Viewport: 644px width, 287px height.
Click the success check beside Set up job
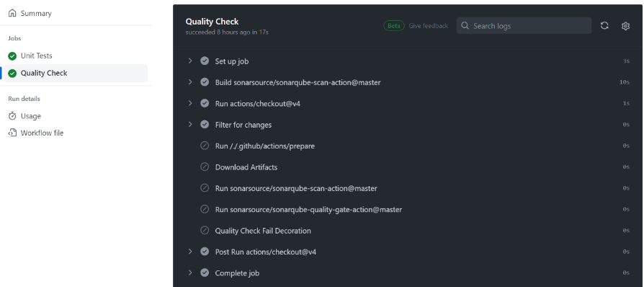[205, 61]
